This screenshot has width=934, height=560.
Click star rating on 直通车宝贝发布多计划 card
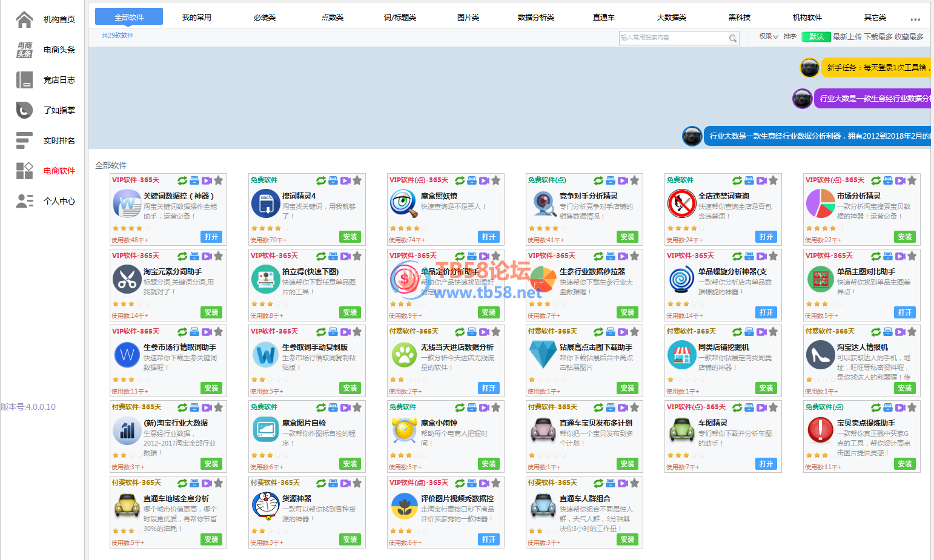click(547, 455)
